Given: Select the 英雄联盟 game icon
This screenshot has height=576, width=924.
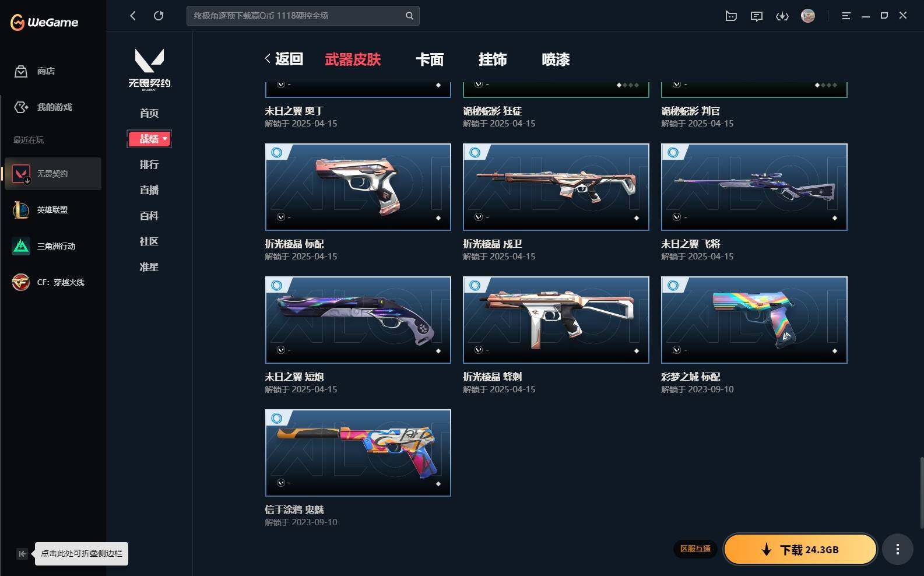Looking at the screenshot, I should point(21,210).
